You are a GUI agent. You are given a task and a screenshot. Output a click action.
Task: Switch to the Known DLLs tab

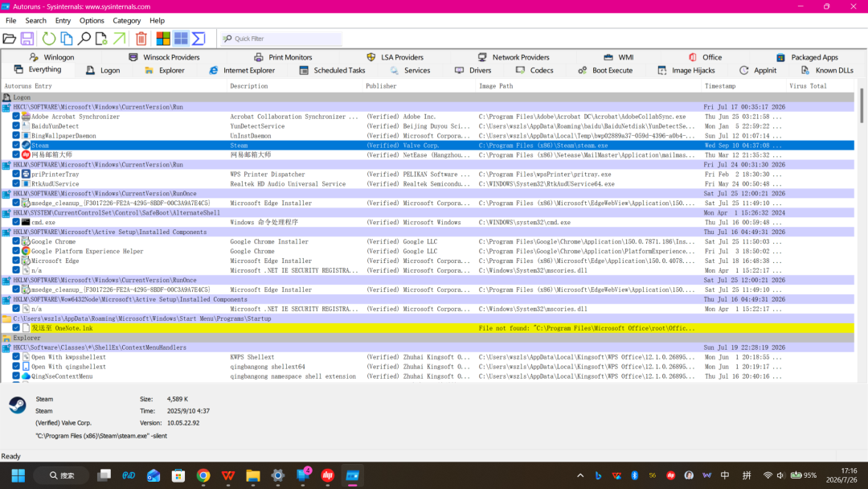click(x=827, y=70)
